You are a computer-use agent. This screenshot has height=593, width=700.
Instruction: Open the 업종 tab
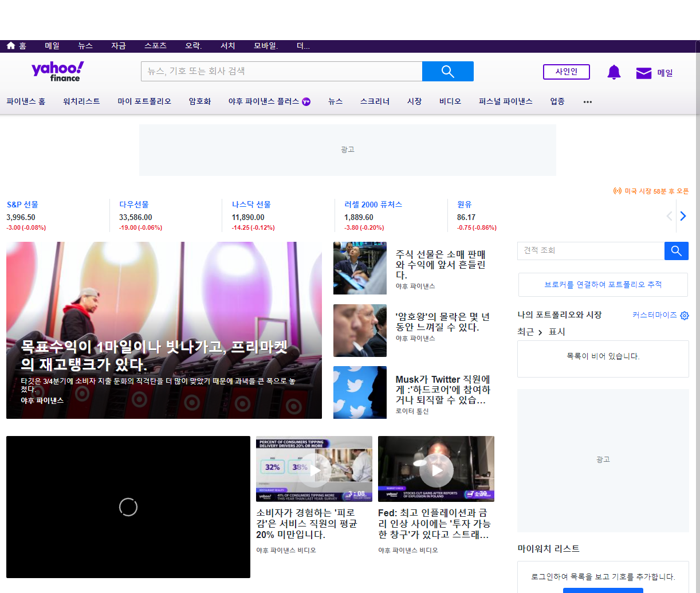tap(557, 101)
